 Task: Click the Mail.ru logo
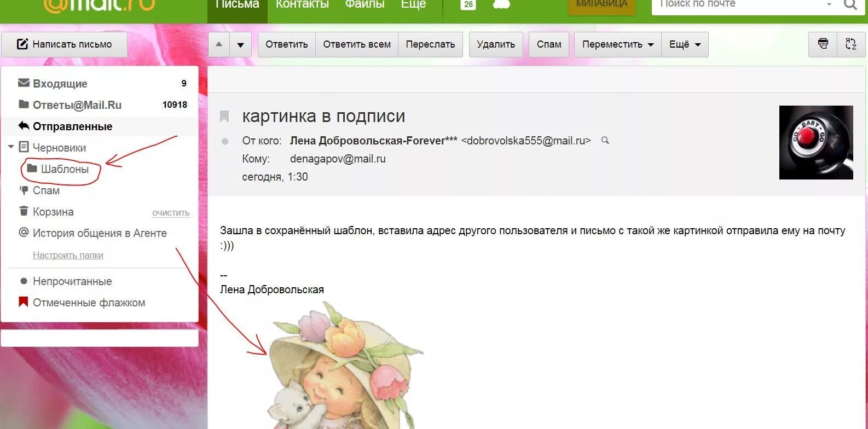(99, 5)
